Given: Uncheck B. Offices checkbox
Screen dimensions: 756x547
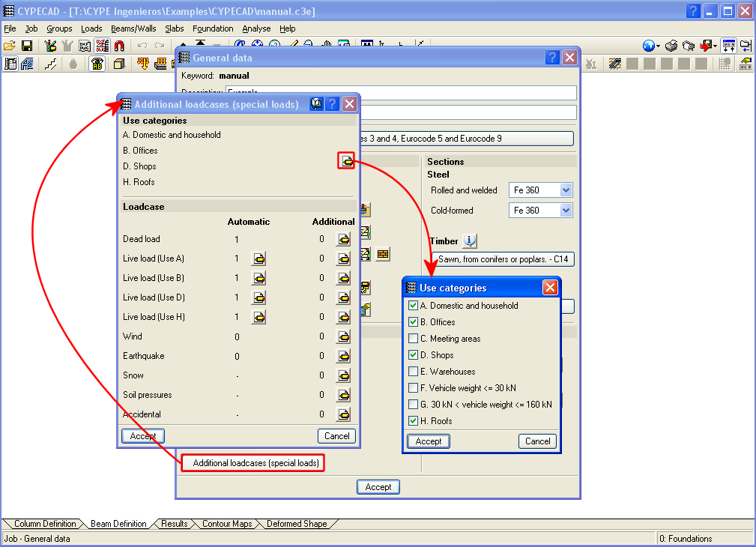Looking at the screenshot, I should coord(413,321).
